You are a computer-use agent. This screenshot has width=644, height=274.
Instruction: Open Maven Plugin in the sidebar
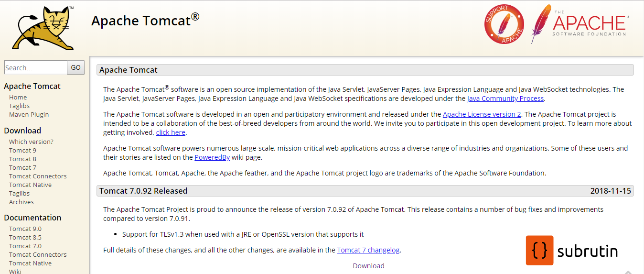29,114
